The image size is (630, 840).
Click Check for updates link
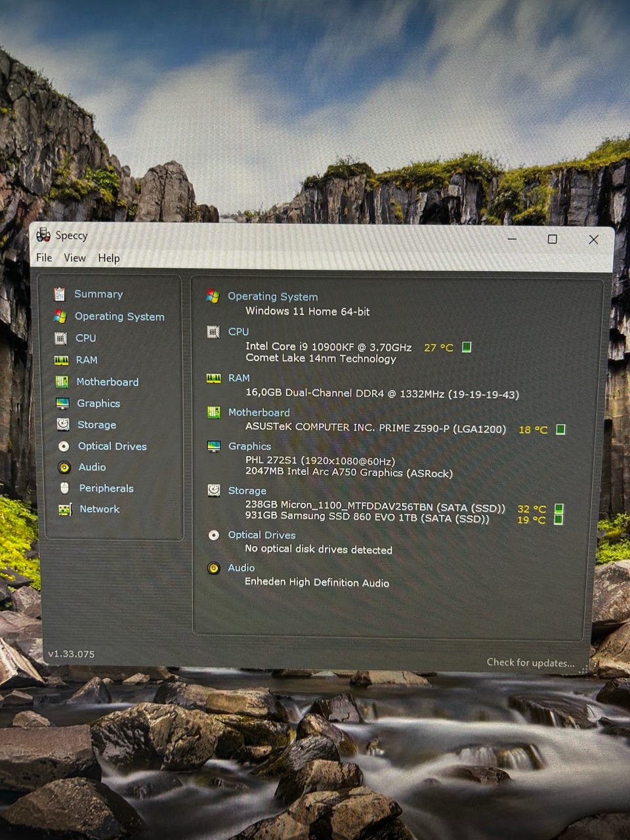(530, 662)
